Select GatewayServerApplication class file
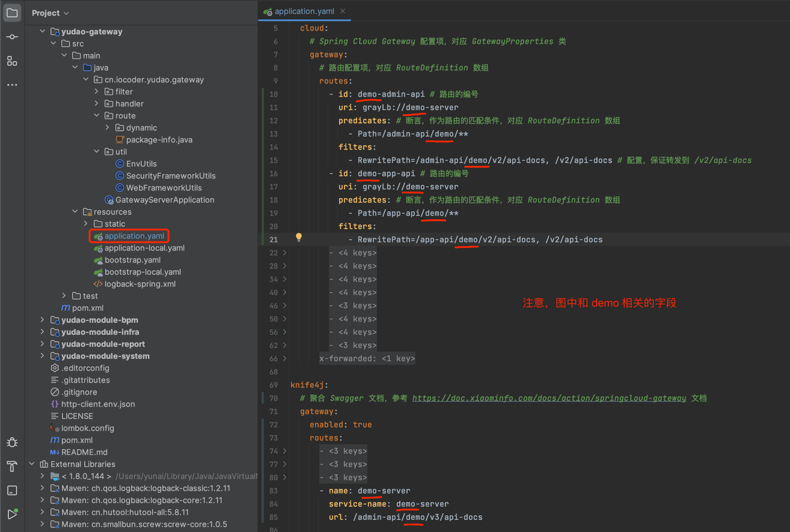This screenshot has height=532, width=790. pos(164,200)
